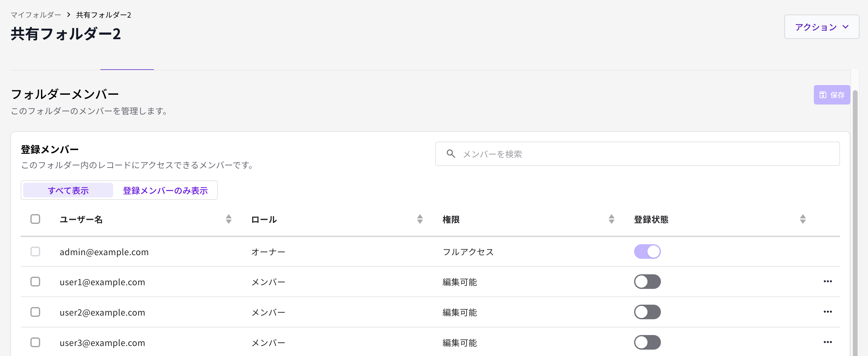Click the chevron separator in breadcrumb
The width and height of the screenshot is (868, 356).
(69, 15)
